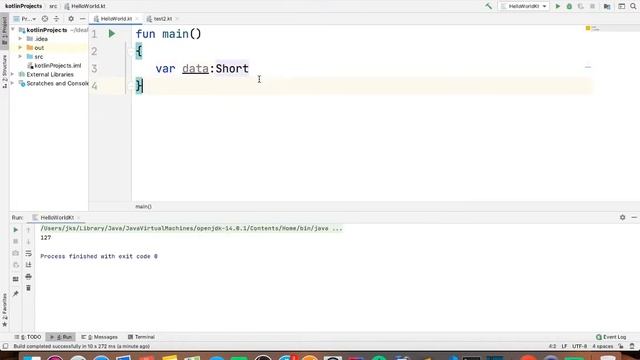The height and width of the screenshot is (360, 640).
Task: Click the exit icon below the camera icon
Action: point(16,265)
